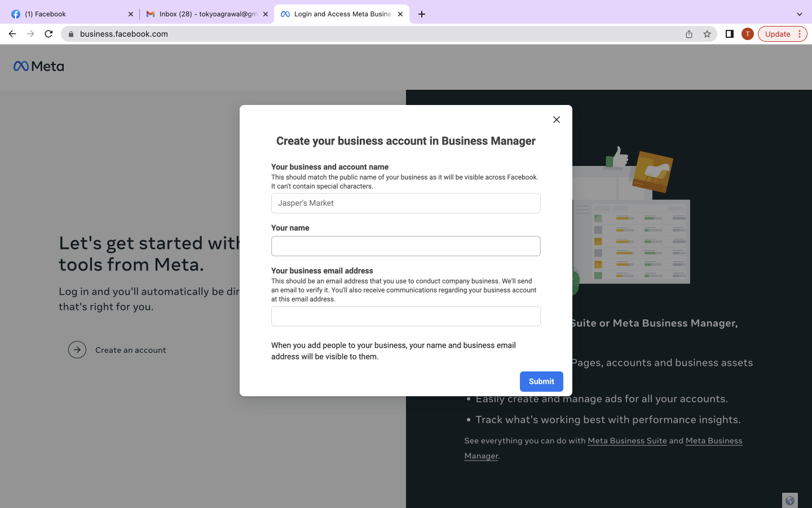Click the 'Your business email address' label
The image size is (812, 508).
click(322, 271)
